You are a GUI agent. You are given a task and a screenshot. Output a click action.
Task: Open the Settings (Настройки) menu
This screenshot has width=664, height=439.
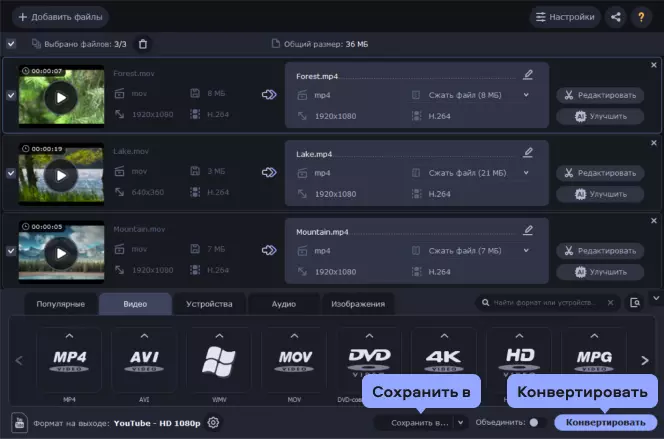(x=564, y=17)
